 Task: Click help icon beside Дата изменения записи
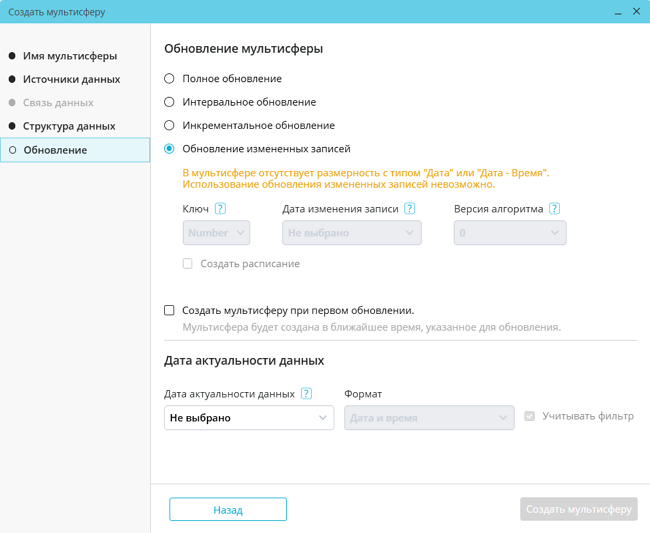pyautogui.click(x=410, y=209)
